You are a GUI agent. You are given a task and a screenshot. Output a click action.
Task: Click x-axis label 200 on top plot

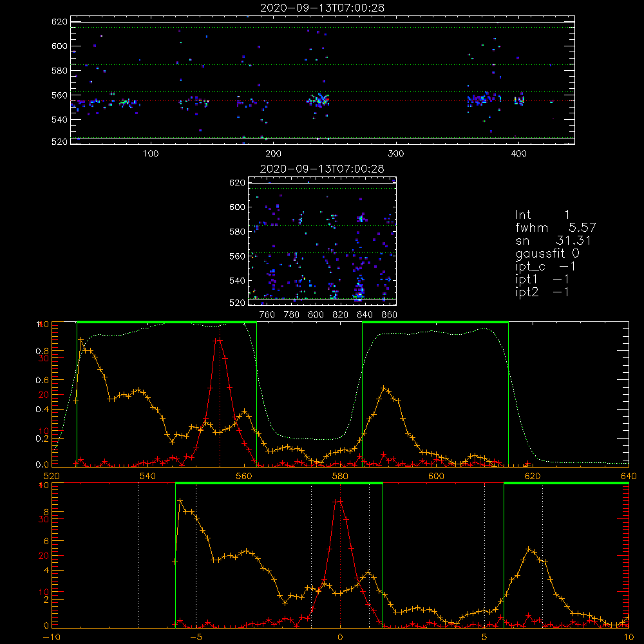pos(273,154)
